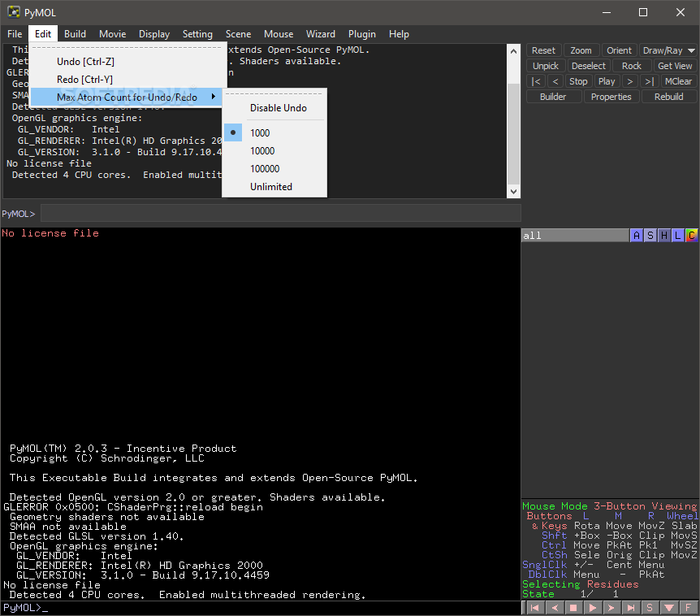
Task: Click the Properties button
Action: [x=611, y=97]
